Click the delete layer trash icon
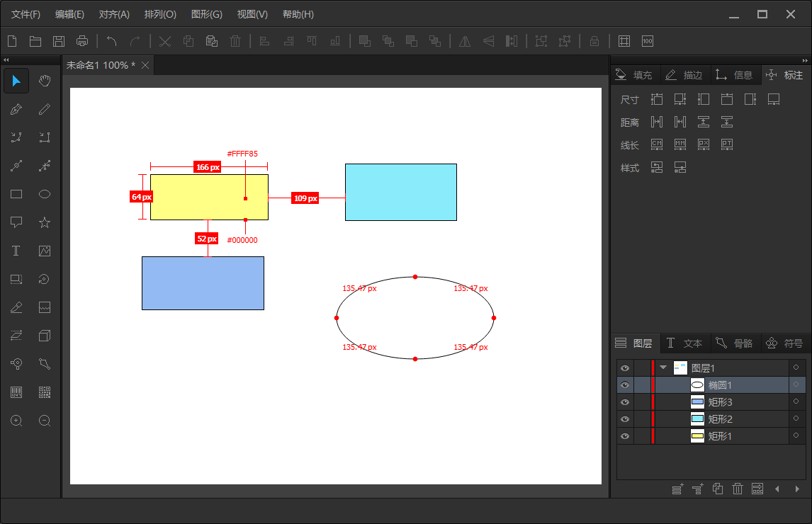Viewport: 812px width, 524px height. coord(737,489)
